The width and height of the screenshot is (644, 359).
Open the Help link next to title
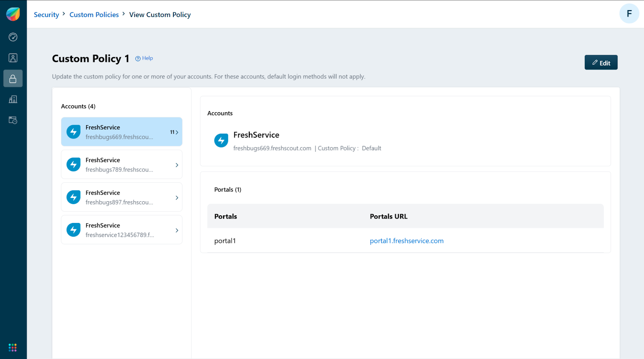[x=144, y=58]
